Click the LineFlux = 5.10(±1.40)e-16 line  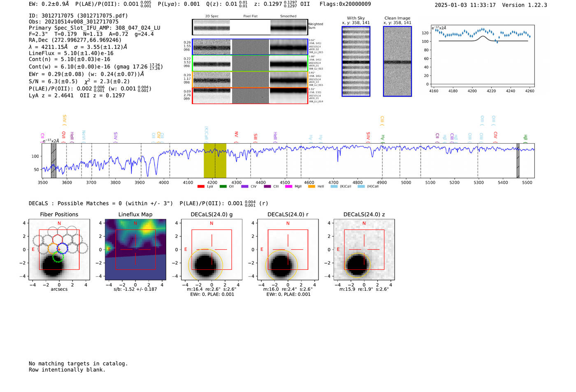[x=71, y=53]
